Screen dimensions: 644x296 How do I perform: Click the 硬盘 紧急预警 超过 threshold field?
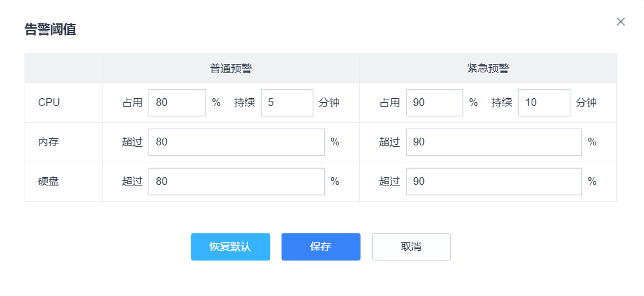point(493,182)
